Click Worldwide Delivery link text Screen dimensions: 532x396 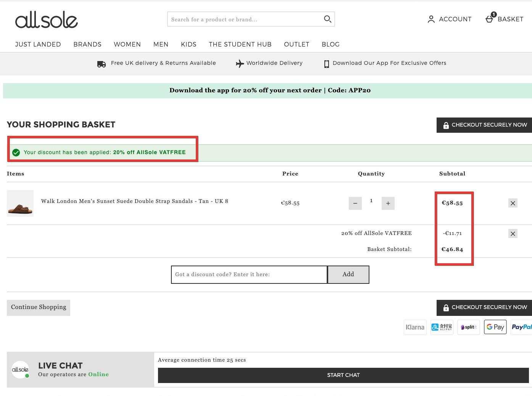[x=274, y=63]
